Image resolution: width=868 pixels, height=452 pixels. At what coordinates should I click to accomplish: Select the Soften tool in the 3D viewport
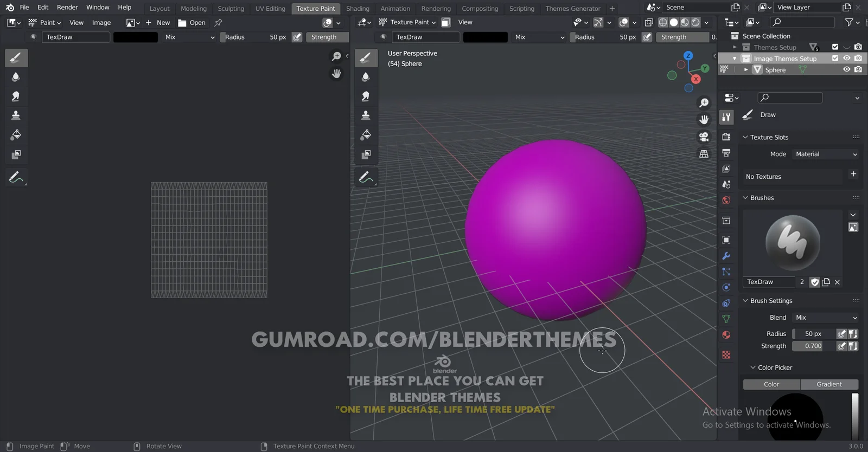coord(366,77)
